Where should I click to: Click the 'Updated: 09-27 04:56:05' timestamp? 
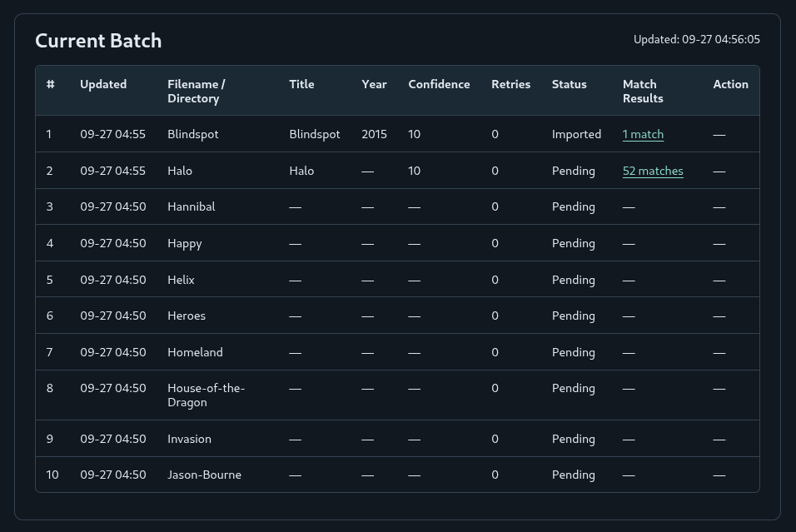696,39
